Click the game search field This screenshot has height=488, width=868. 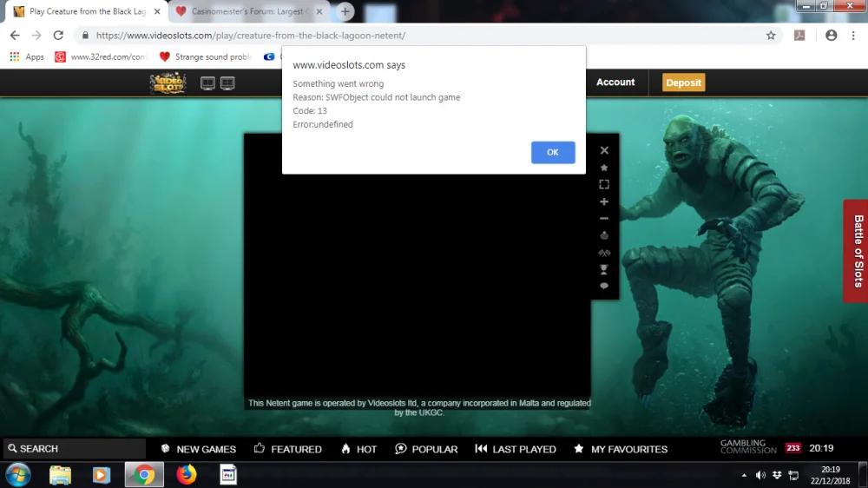(74, 449)
